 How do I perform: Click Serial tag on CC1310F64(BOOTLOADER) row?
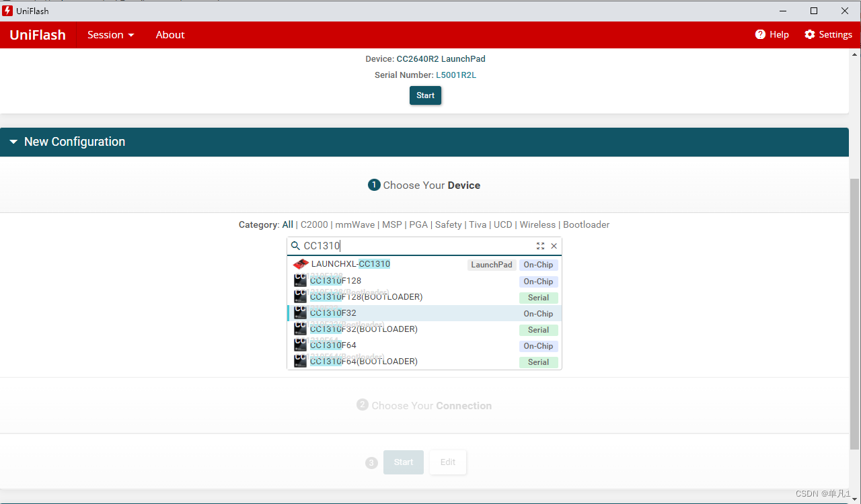pyautogui.click(x=538, y=362)
